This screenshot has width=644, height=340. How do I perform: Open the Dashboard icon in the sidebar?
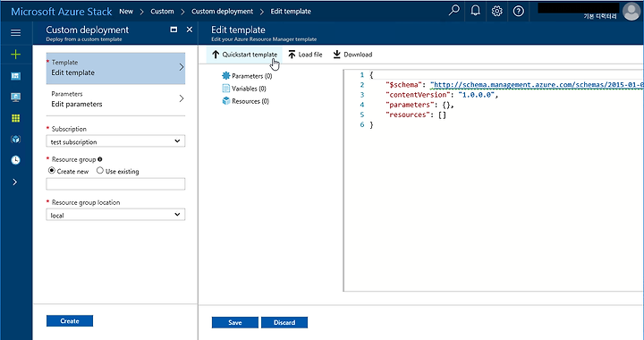tap(15, 76)
